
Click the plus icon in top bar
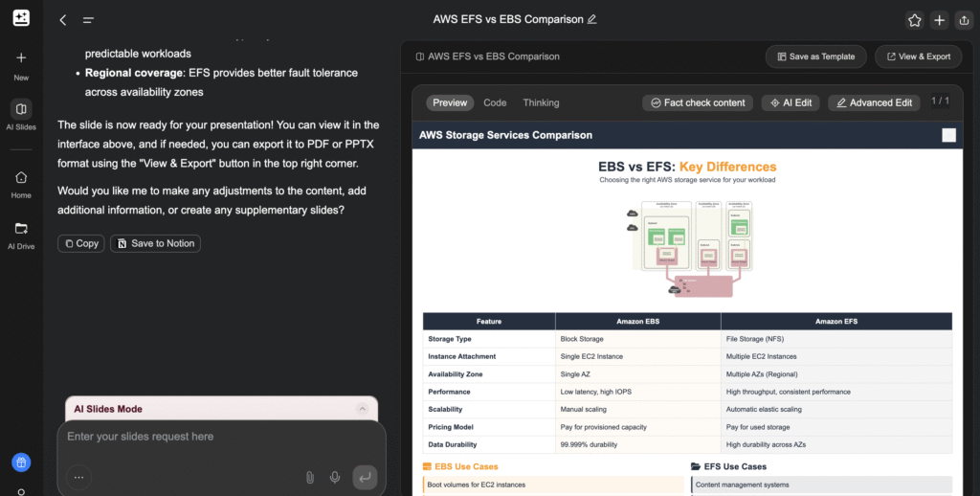tap(939, 20)
